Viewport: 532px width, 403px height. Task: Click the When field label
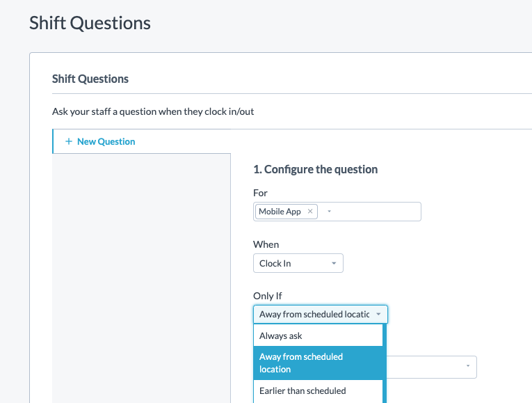266,244
